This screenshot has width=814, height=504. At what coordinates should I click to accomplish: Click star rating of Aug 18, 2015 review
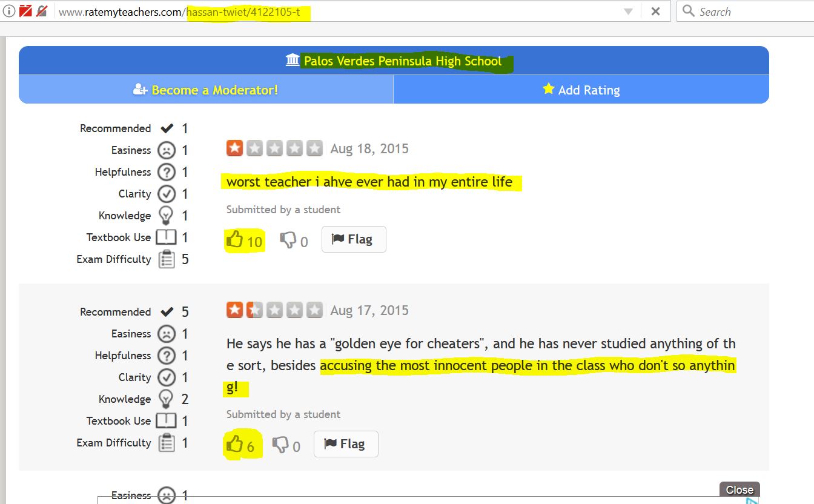274,148
